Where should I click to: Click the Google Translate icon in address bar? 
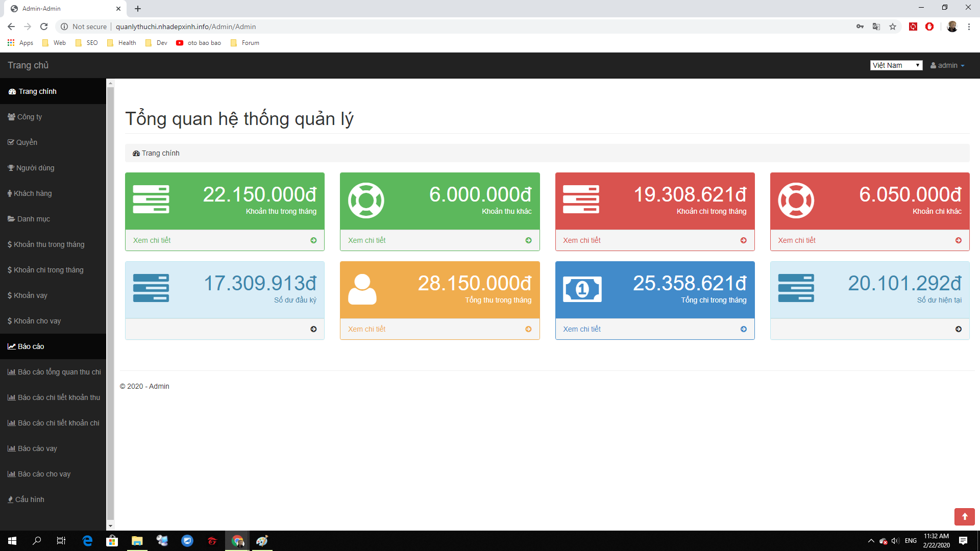tap(876, 27)
